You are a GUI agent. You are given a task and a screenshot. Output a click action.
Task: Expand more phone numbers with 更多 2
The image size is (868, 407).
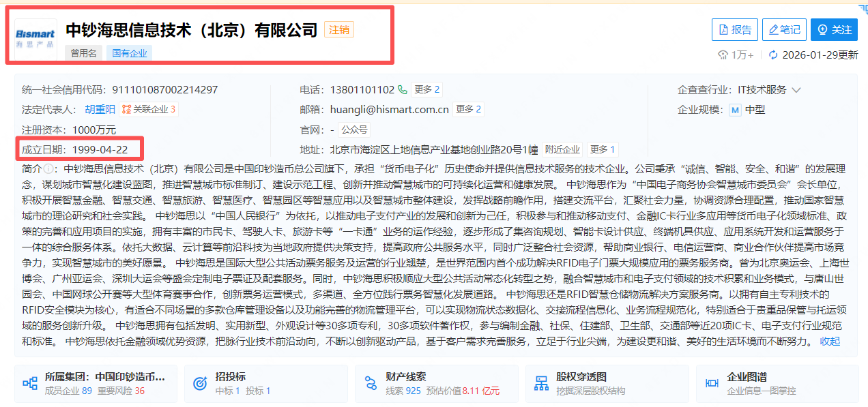(x=426, y=89)
